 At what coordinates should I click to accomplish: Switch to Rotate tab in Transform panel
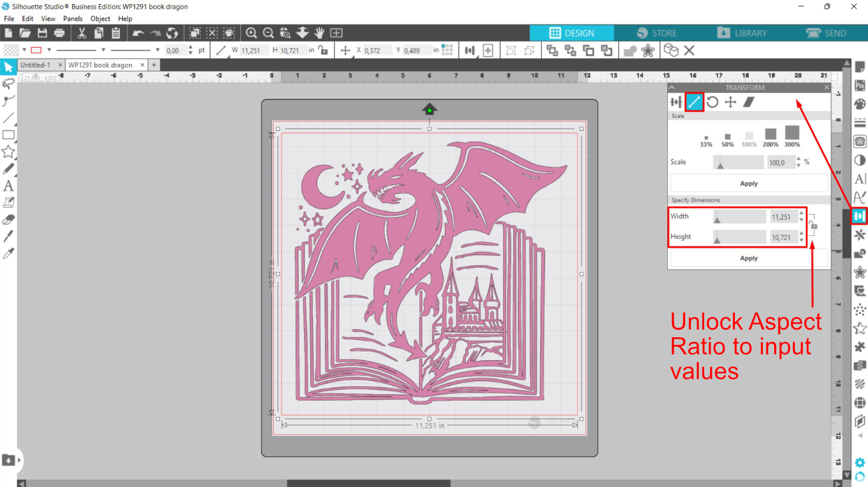pyautogui.click(x=712, y=102)
